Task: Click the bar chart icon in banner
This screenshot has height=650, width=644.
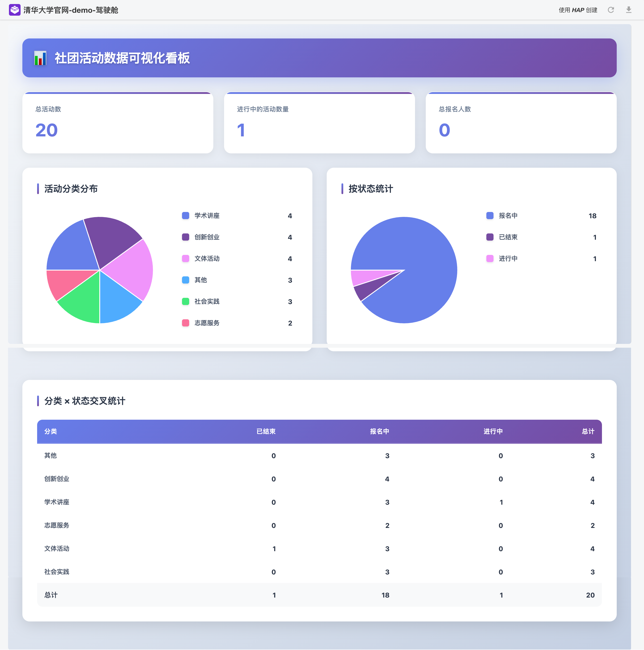Action: pos(40,58)
